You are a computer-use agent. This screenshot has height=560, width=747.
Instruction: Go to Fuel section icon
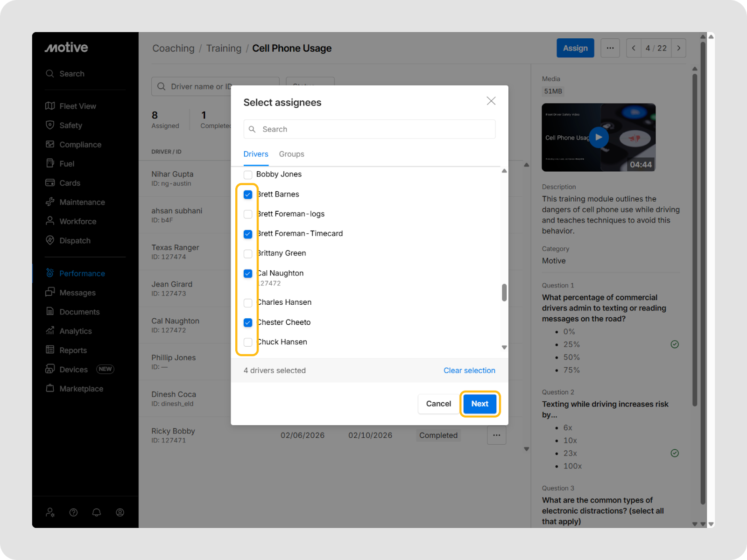pos(50,163)
